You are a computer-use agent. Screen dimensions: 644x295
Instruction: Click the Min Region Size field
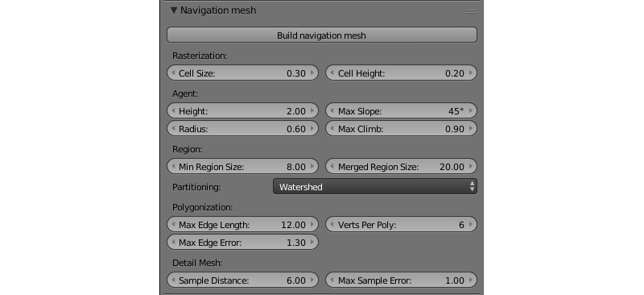(242, 166)
